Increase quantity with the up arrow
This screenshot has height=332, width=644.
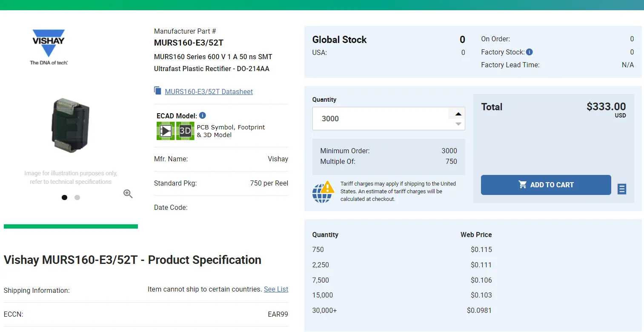[x=458, y=114]
